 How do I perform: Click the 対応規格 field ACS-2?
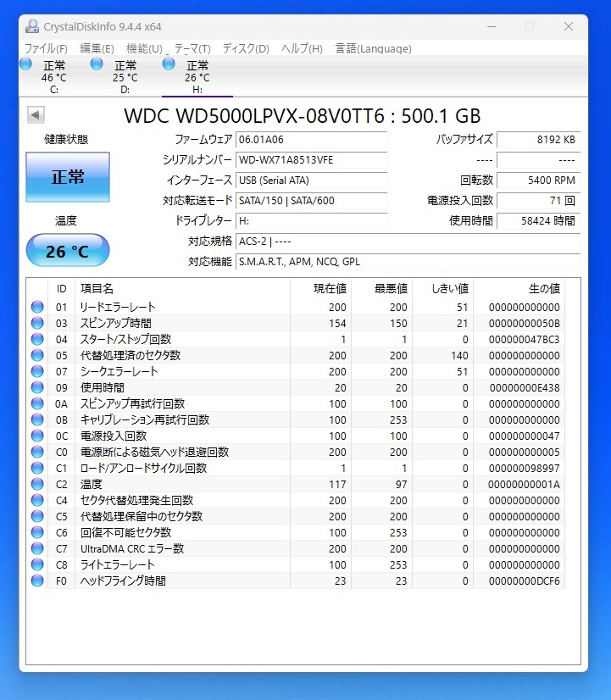pos(408,241)
